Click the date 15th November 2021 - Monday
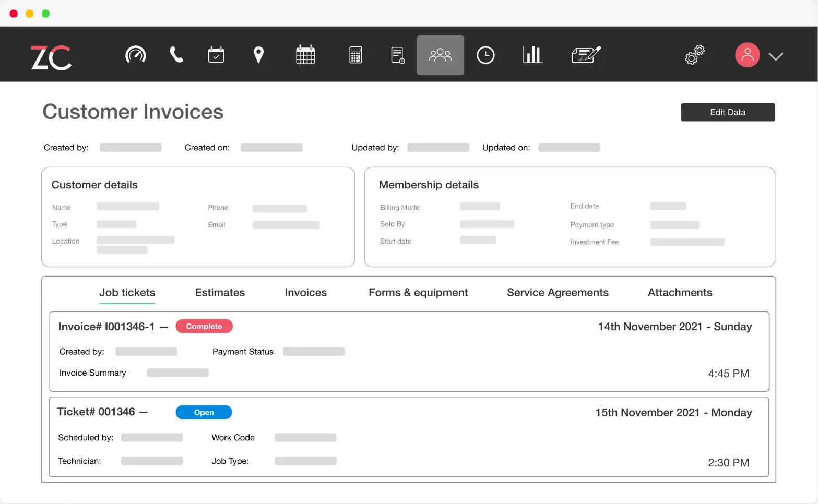818x504 pixels. tap(673, 413)
